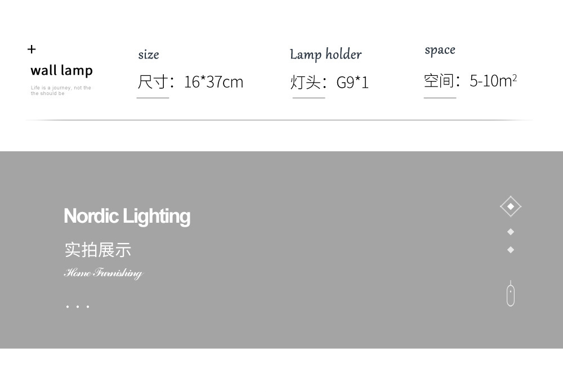Click the "space" label
Viewport: 563px width, 392px height.
pos(440,50)
